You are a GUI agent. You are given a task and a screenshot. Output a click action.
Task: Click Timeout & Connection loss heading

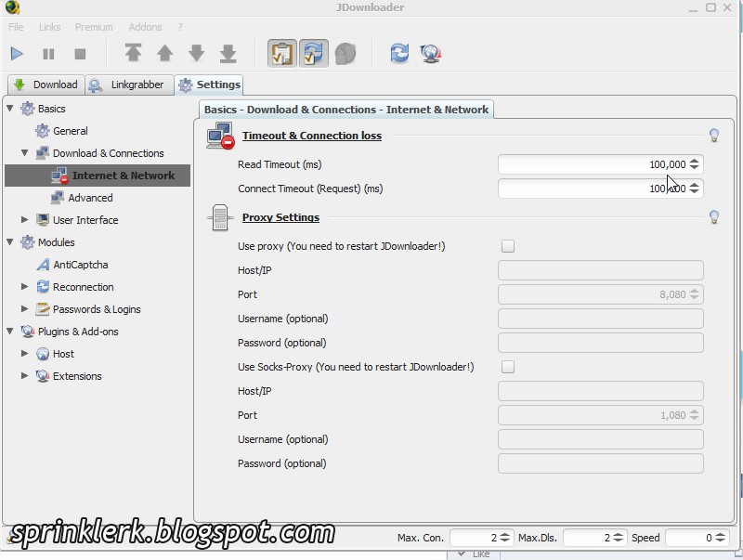(312, 136)
